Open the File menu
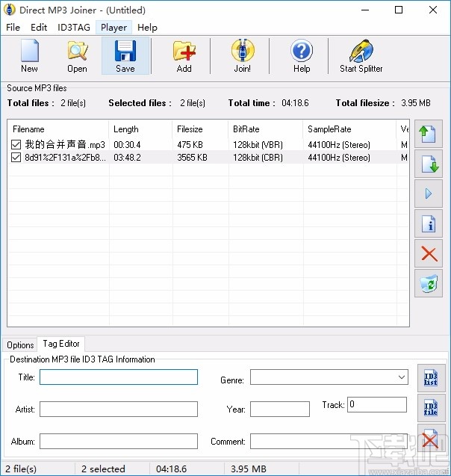 click(13, 28)
